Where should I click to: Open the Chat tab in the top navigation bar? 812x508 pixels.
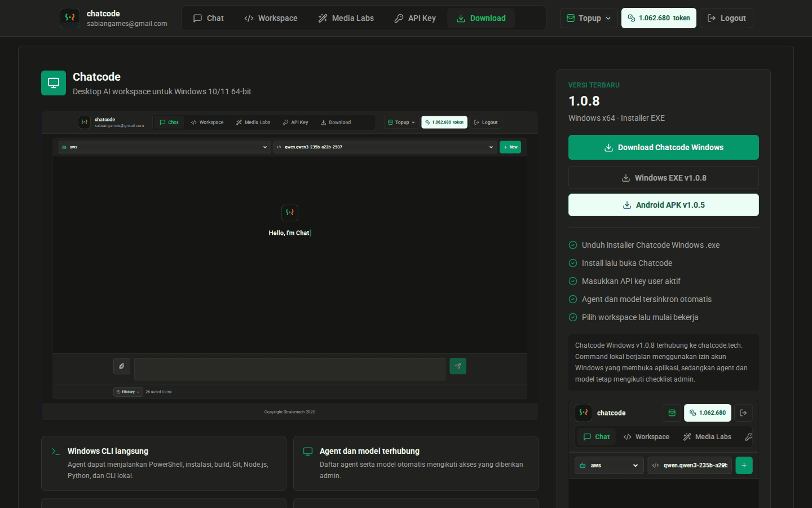209,18
